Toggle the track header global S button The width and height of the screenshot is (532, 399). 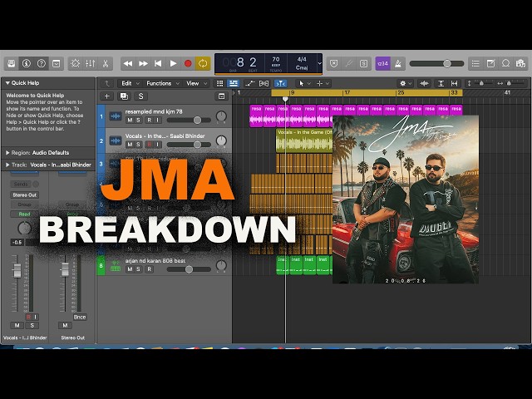(140, 96)
